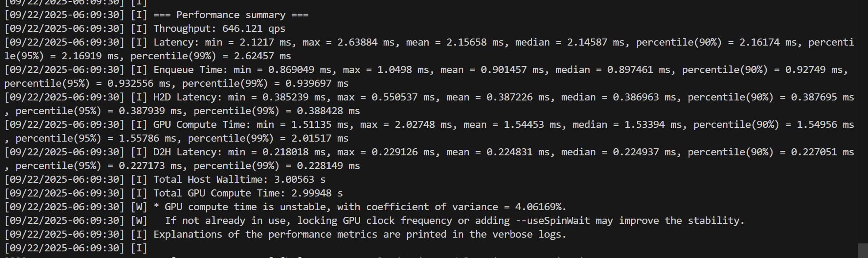Click the "Performance summary" heading text
The image size is (868, 258).
(x=231, y=15)
